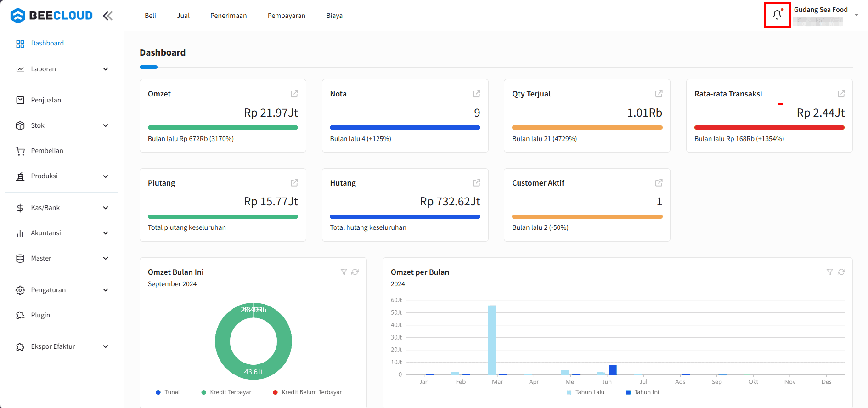Open the notifications bell
The image size is (868, 408).
(x=777, y=15)
